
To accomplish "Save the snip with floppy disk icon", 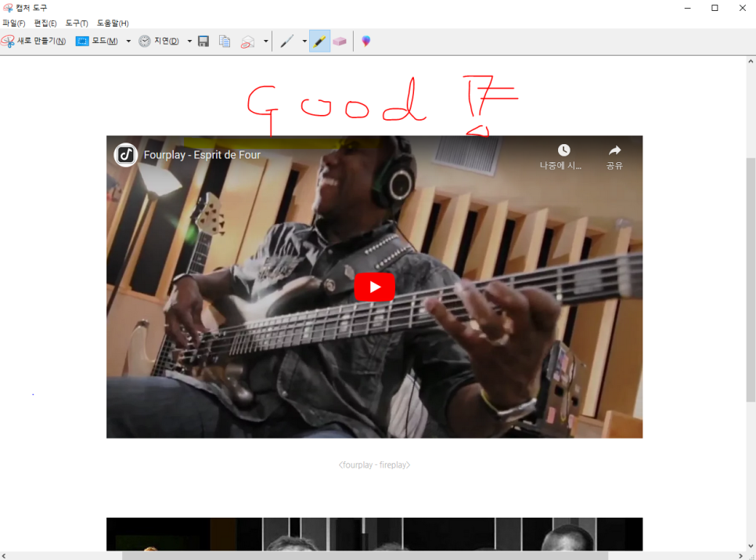I will coord(203,42).
